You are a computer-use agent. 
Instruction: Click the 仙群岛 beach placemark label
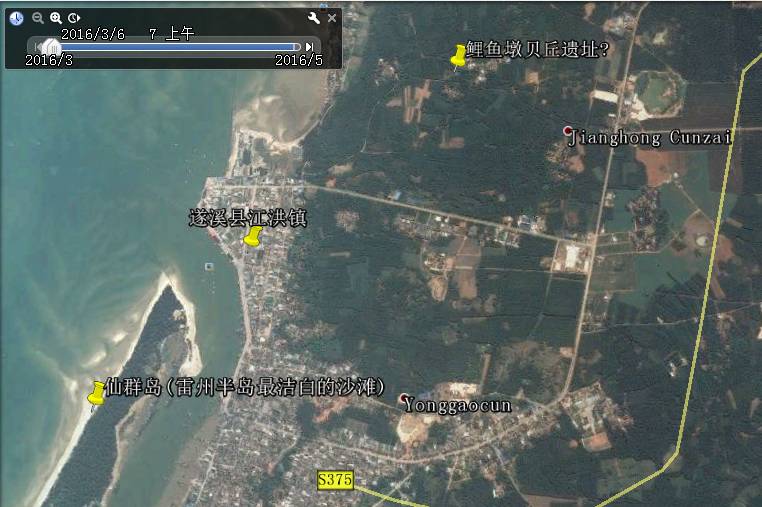coord(245,387)
